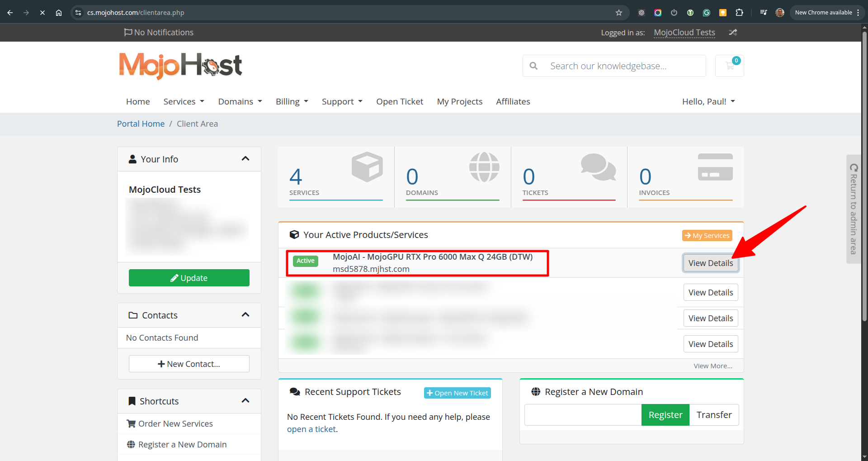Click the green Update button
868x461 pixels.
tap(189, 278)
